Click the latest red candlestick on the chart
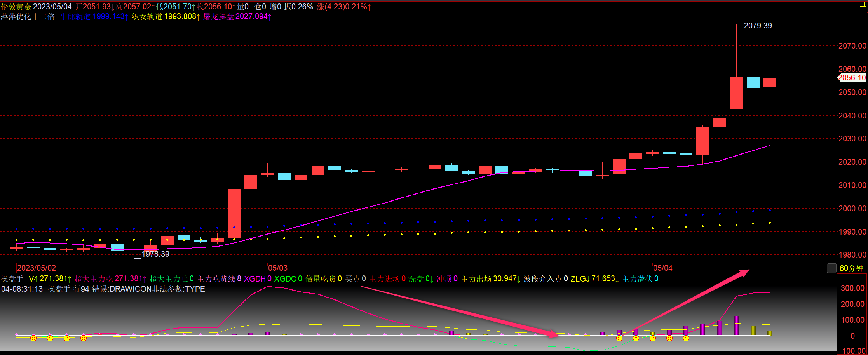The image size is (868, 355). pyautogui.click(x=770, y=82)
